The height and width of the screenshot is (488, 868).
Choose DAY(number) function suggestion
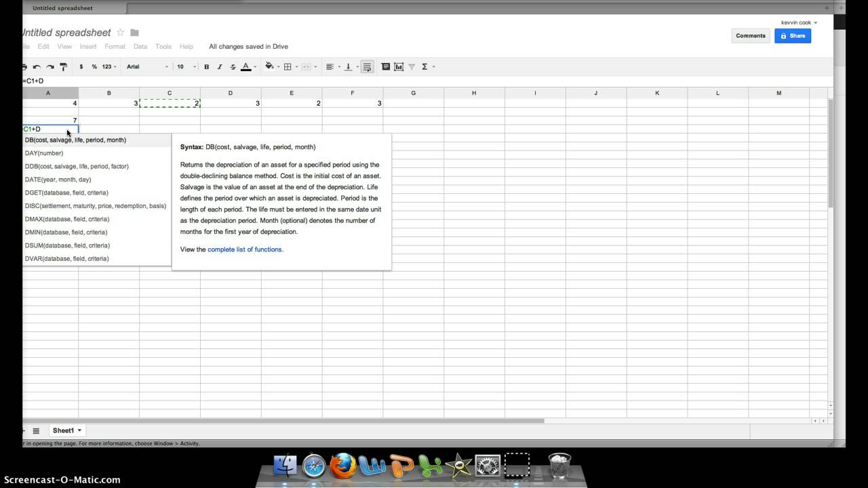(x=96, y=153)
